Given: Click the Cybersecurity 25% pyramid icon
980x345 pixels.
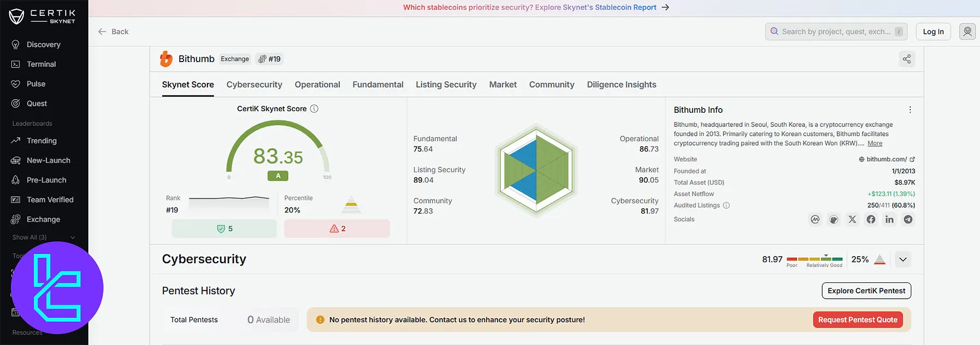Looking at the screenshot, I should 880,259.
